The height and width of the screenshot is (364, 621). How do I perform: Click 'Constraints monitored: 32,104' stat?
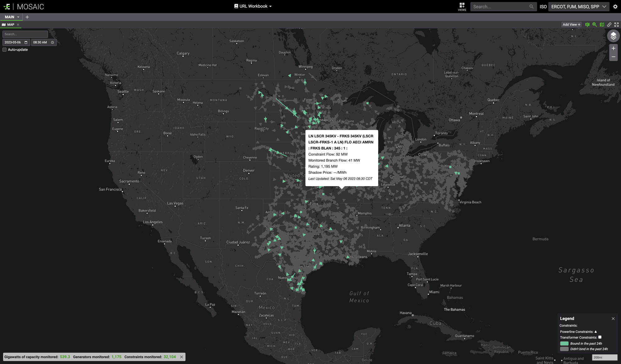click(150, 357)
